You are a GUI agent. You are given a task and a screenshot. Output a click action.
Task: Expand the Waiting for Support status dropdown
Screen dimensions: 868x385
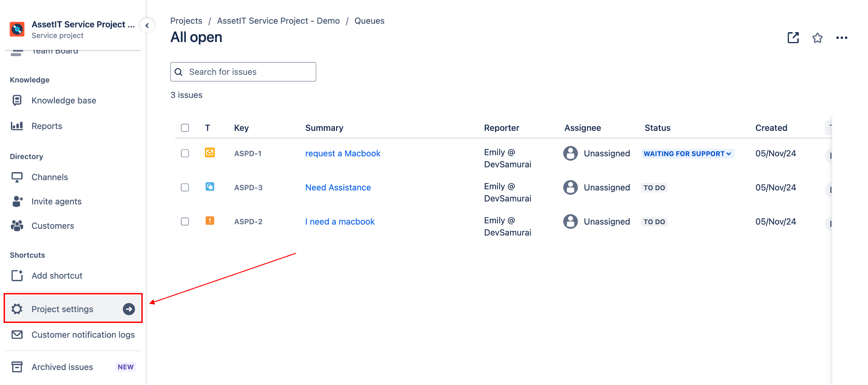pos(687,154)
